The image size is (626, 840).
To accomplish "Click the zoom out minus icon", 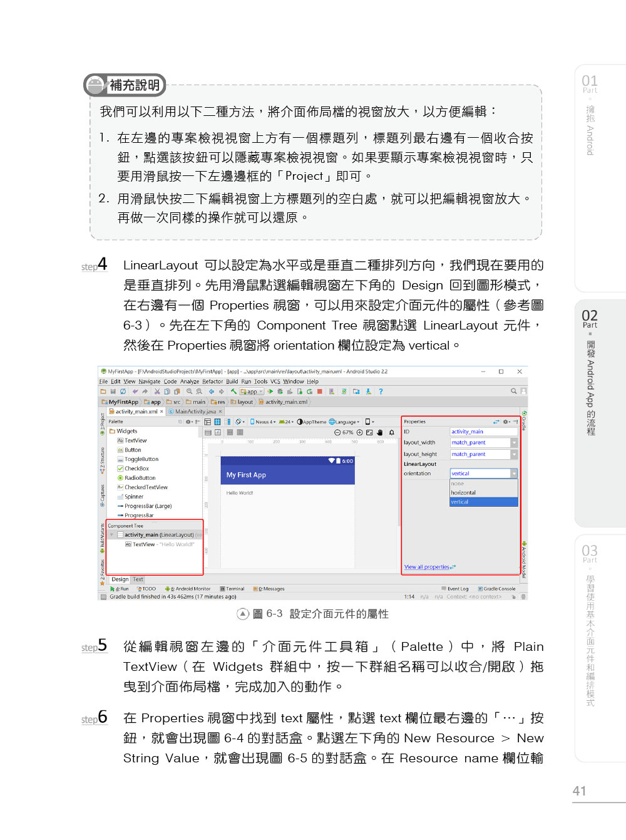I will (337, 433).
